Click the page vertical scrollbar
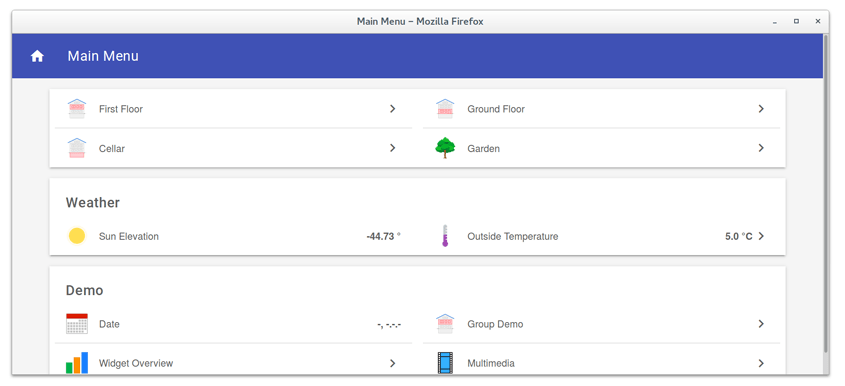Screen dimensions: 845x386 (x=826, y=194)
